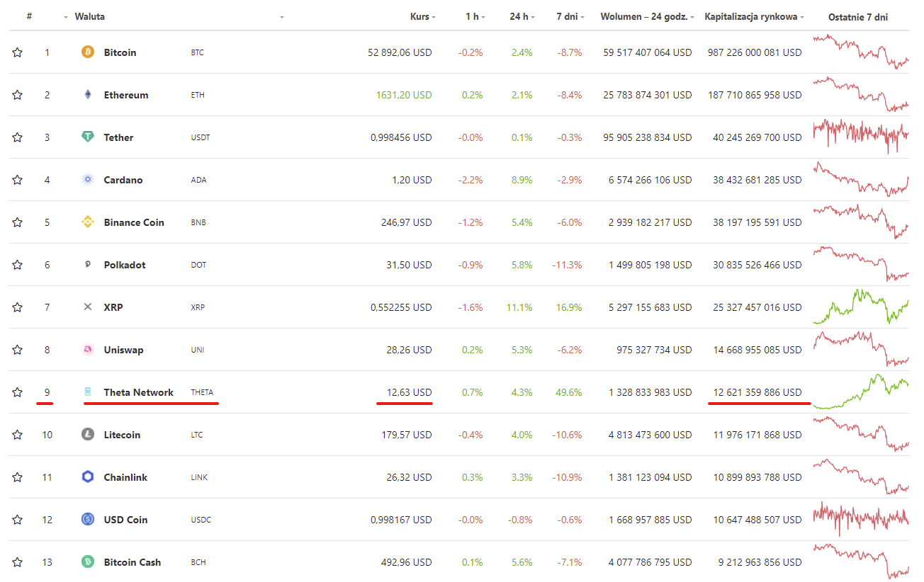Favorite Theta Network with its star

pyautogui.click(x=18, y=392)
